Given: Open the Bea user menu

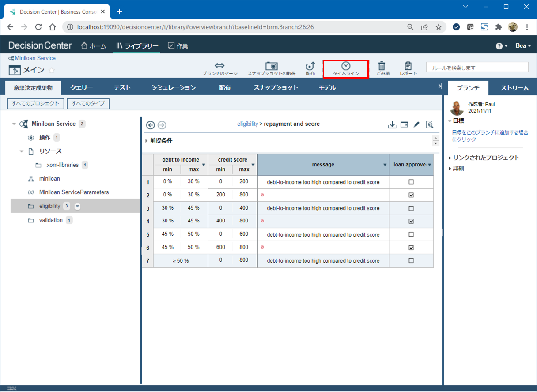Looking at the screenshot, I should [523, 46].
